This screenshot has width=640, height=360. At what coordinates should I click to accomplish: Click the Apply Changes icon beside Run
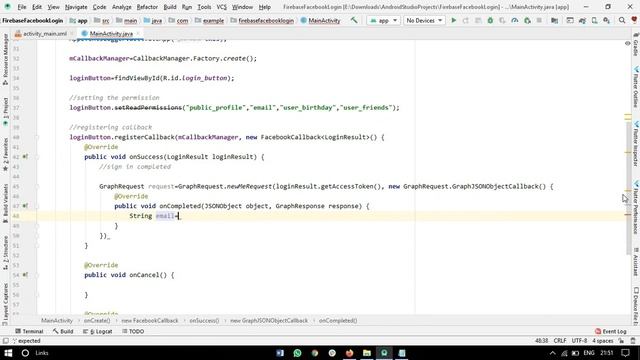[x=466, y=20]
